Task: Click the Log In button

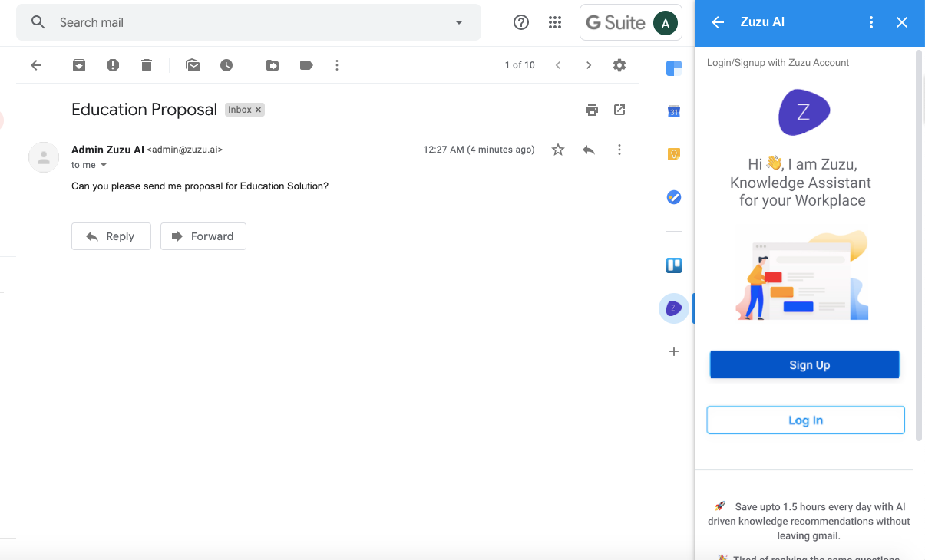Action: tap(806, 420)
